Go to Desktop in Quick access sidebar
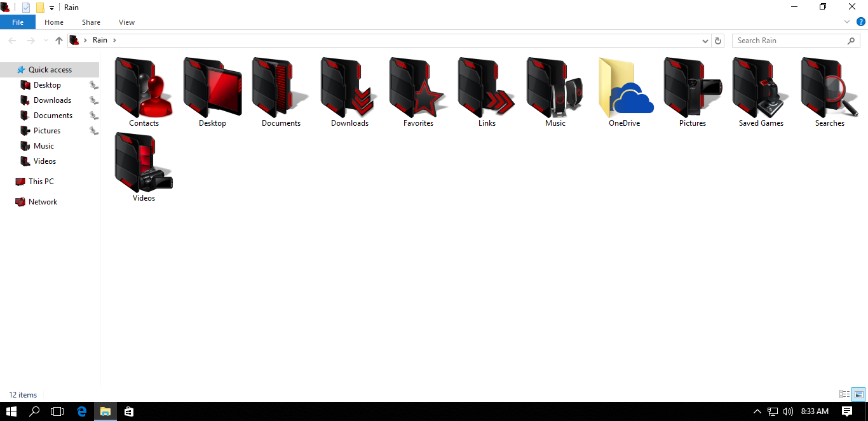 [47, 85]
